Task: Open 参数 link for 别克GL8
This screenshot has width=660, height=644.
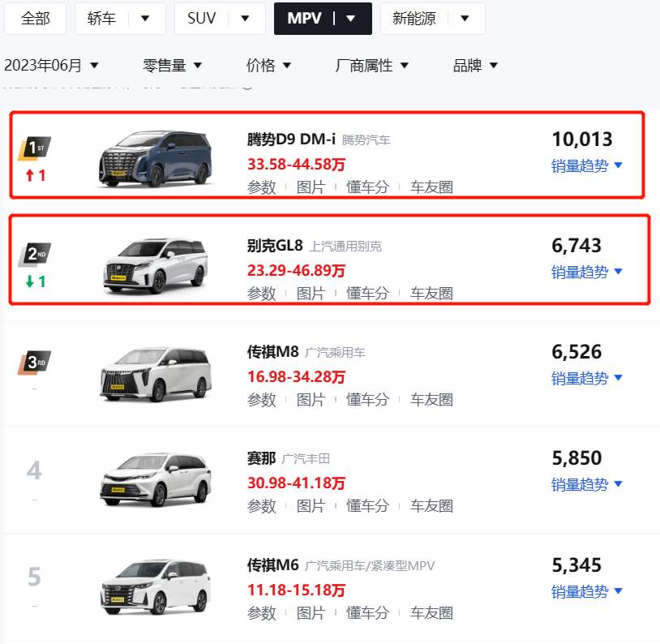Action: click(261, 293)
